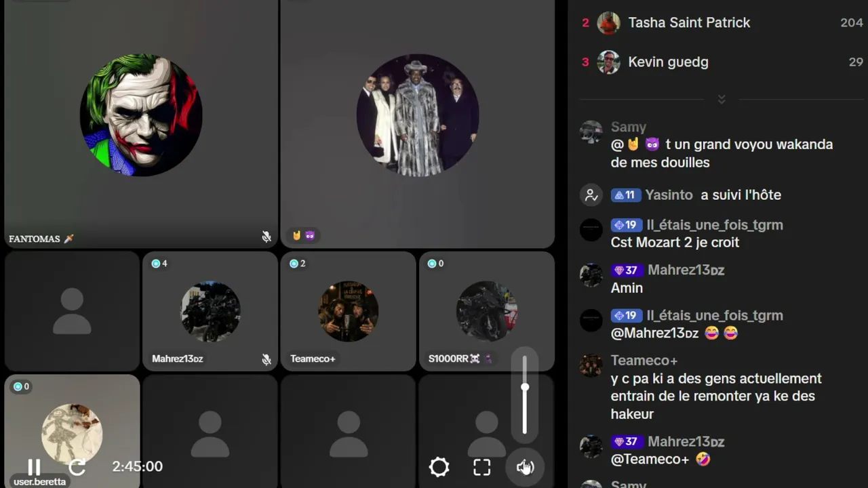868x488 pixels.
Task: Select the S1000RR name label
Action: tap(460, 359)
